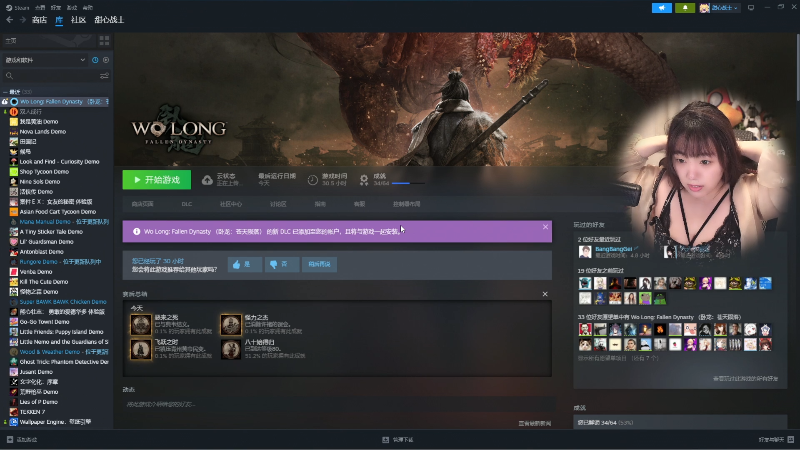Image resolution: width=800 pixels, height=450 pixels.
Task: Expand the games and software filter dropdown
Action: 45,60
